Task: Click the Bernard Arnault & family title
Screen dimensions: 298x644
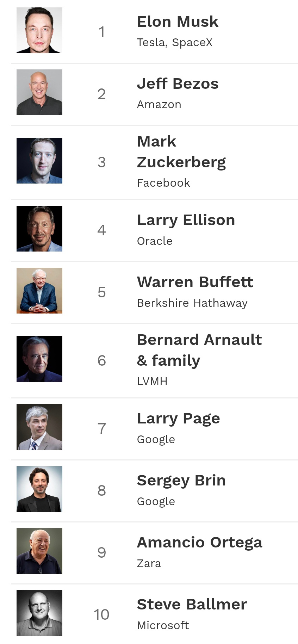Action: [199, 350]
